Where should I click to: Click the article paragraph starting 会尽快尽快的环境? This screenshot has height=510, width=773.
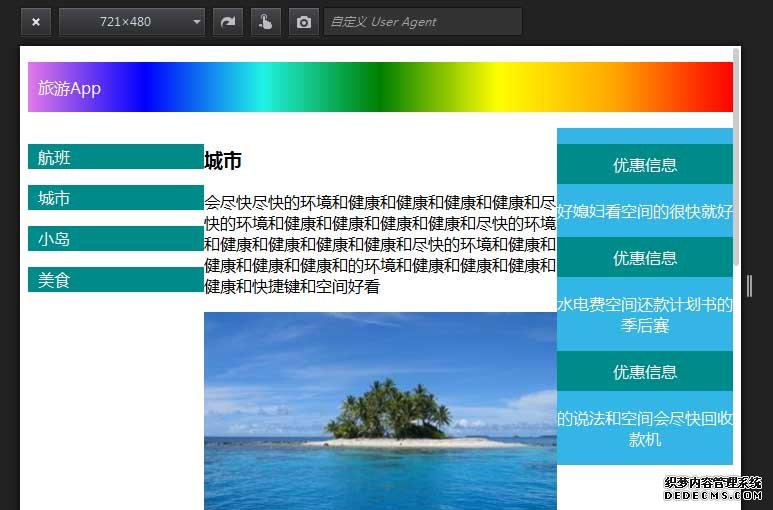[x=380, y=244]
